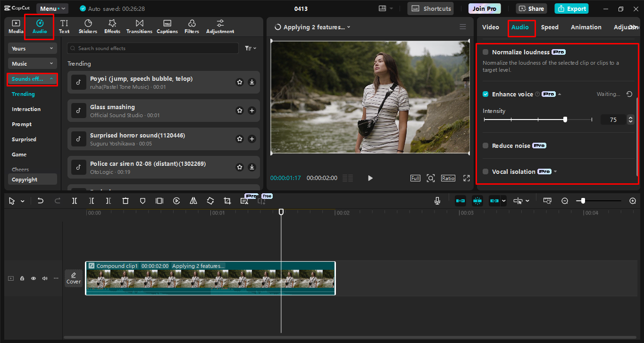
Task: Open the Music dropdown in the left sidebar
Action: [32, 63]
